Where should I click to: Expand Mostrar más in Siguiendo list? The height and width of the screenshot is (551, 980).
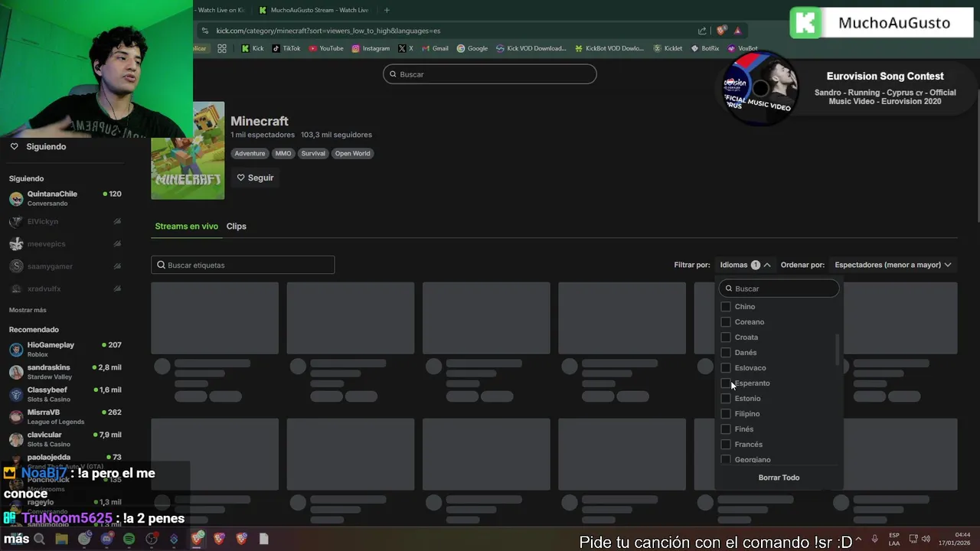coord(28,310)
